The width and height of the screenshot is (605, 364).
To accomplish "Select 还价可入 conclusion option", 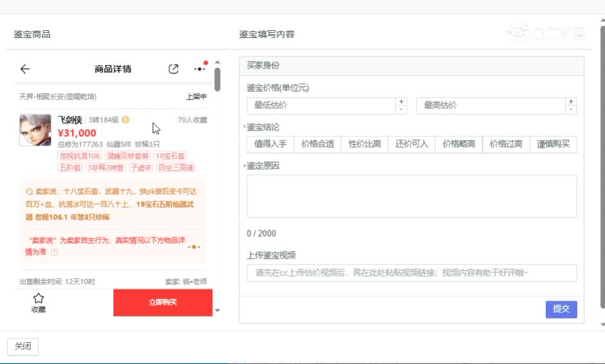I will coord(412,144).
